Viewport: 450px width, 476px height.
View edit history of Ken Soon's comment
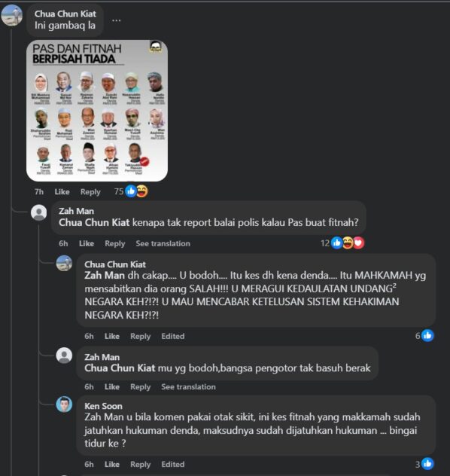pos(173,465)
